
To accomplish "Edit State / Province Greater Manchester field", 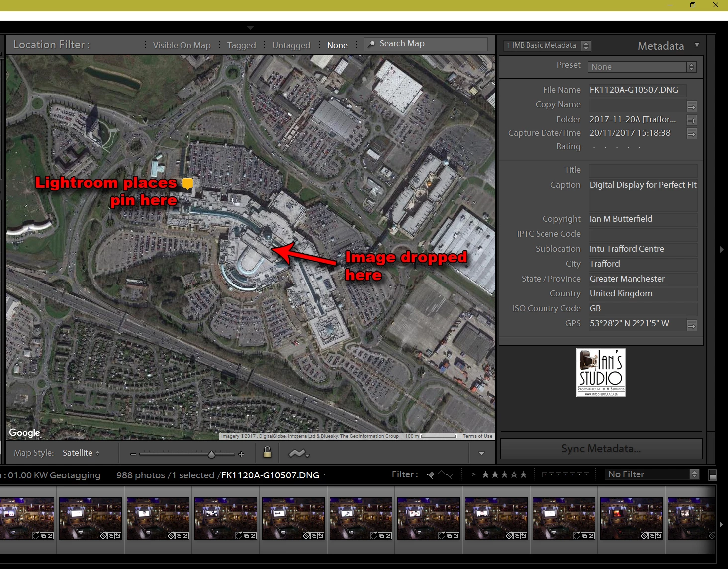I will [x=642, y=279].
